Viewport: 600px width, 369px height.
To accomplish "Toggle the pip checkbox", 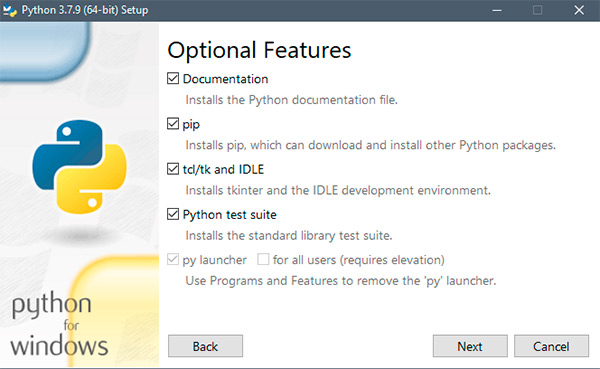I will point(173,124).
